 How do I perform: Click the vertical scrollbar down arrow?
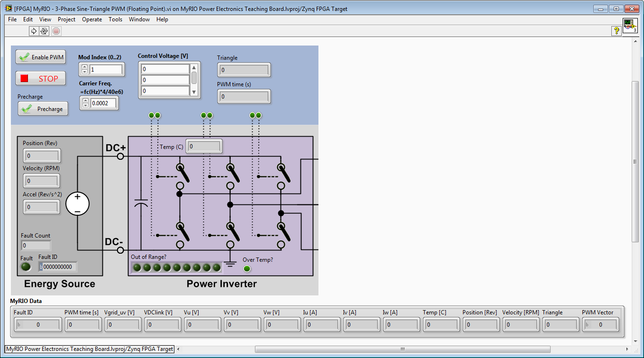pyautogui.click(x=635, y=341)
